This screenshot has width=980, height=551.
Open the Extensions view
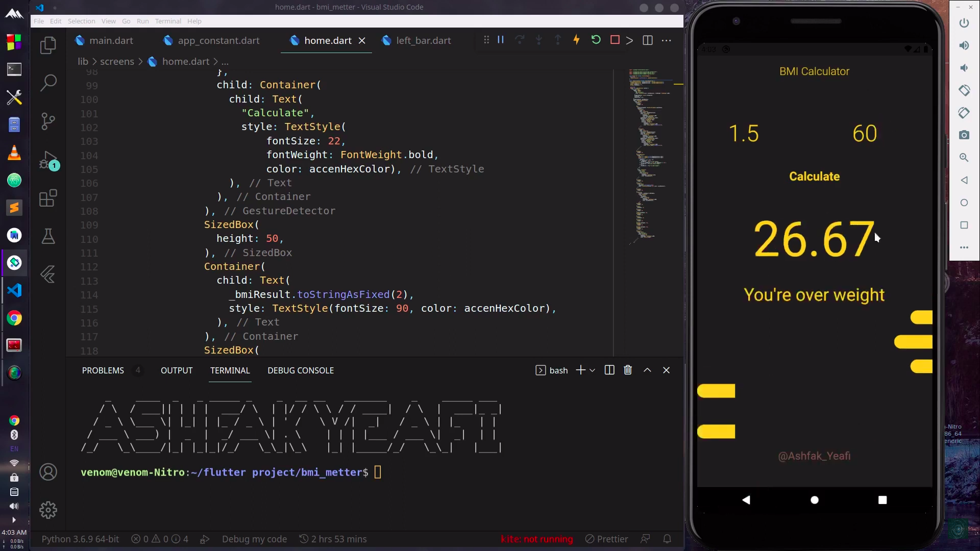(x=48, y=198)
